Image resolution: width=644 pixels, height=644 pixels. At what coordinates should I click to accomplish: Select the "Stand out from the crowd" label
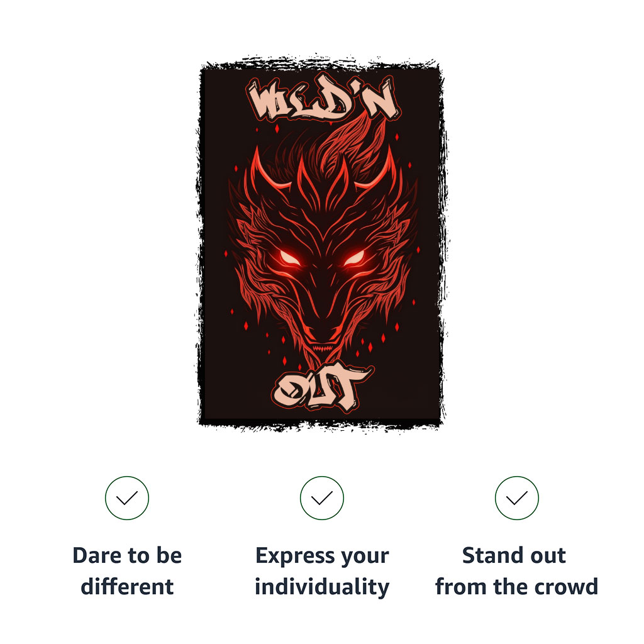point(517,571)
